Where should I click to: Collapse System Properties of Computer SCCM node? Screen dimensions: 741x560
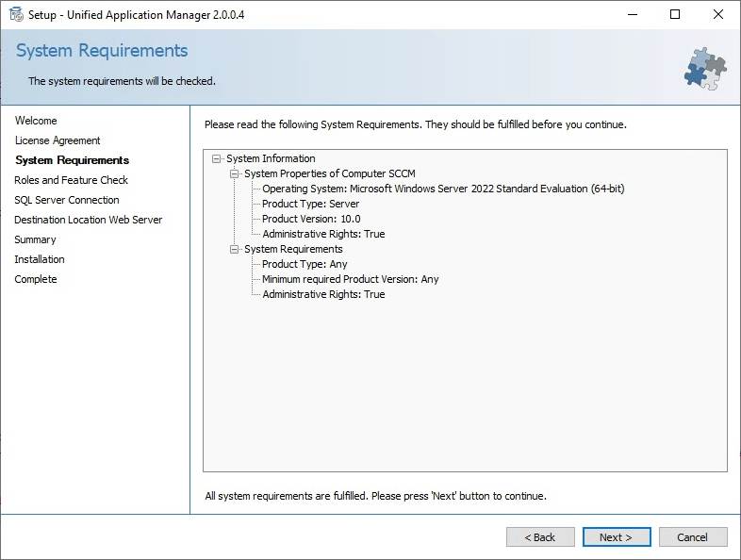point(234,173)
